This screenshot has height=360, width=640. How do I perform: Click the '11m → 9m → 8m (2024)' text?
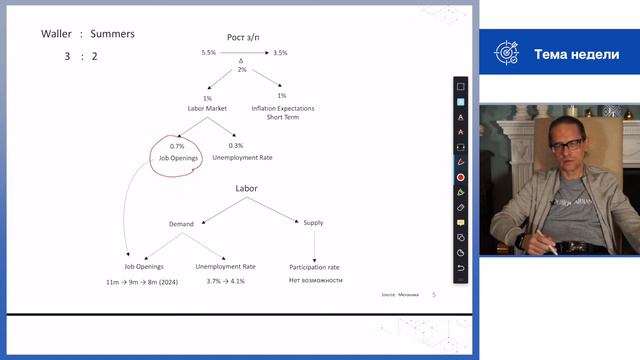tap(142, 282)
